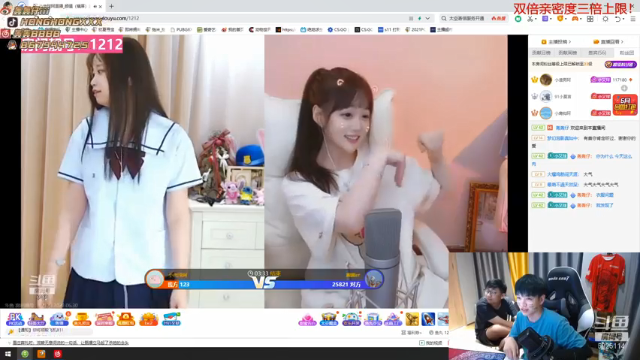Click the round plus icon below ranking score

[x=624, y=88]
